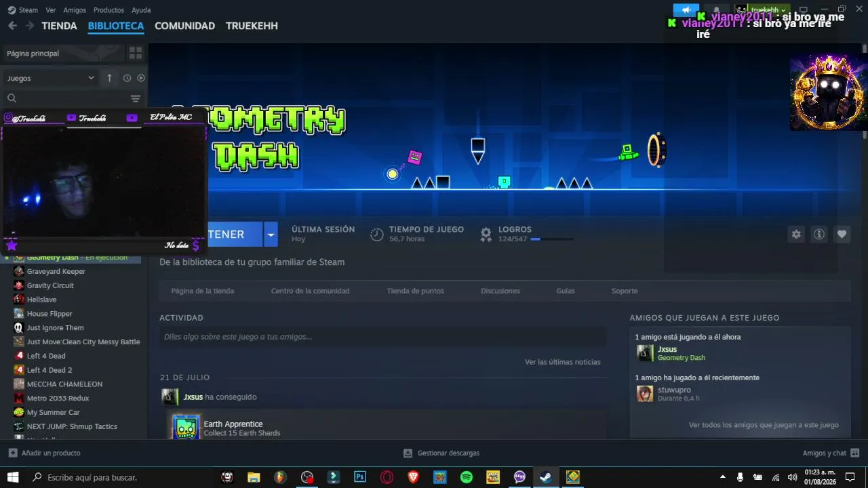
Task: Open Earth Apprentice achievement icon
Action: 186,427
